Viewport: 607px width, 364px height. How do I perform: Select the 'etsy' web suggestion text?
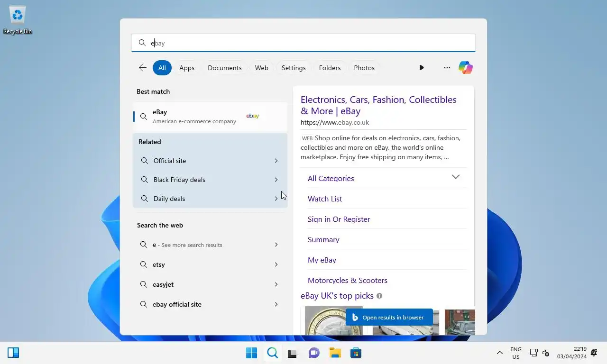coord(159,264)
